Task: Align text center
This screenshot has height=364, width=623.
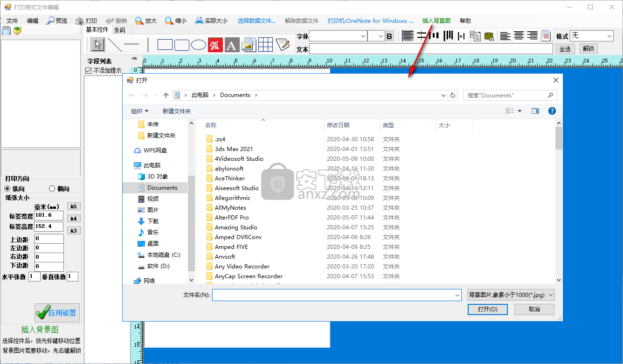Action: pos(519,36)
